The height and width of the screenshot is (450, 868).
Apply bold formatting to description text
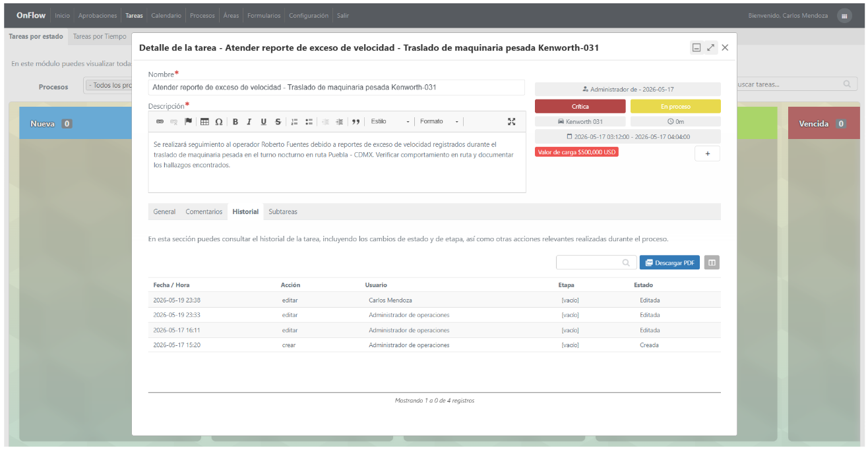235,121
